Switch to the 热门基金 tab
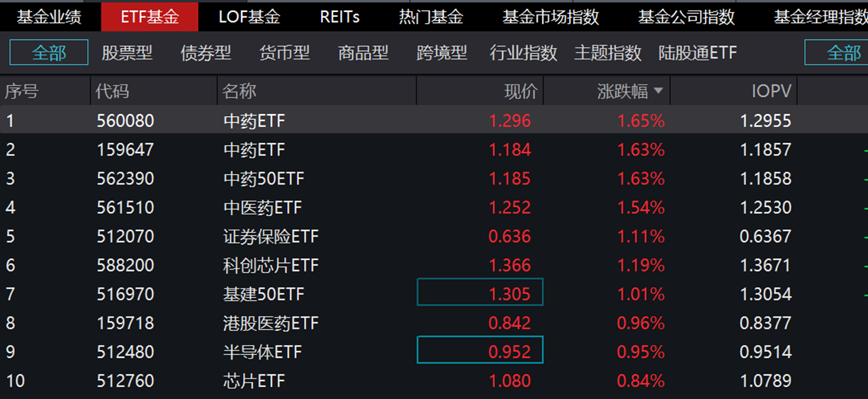 coord(431,16)
